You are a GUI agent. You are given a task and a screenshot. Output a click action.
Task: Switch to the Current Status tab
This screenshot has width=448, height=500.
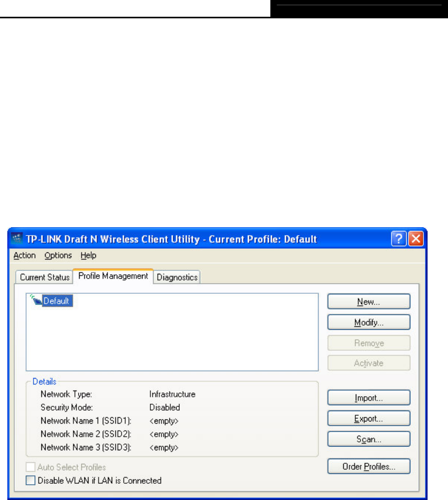tap(45, 277)
